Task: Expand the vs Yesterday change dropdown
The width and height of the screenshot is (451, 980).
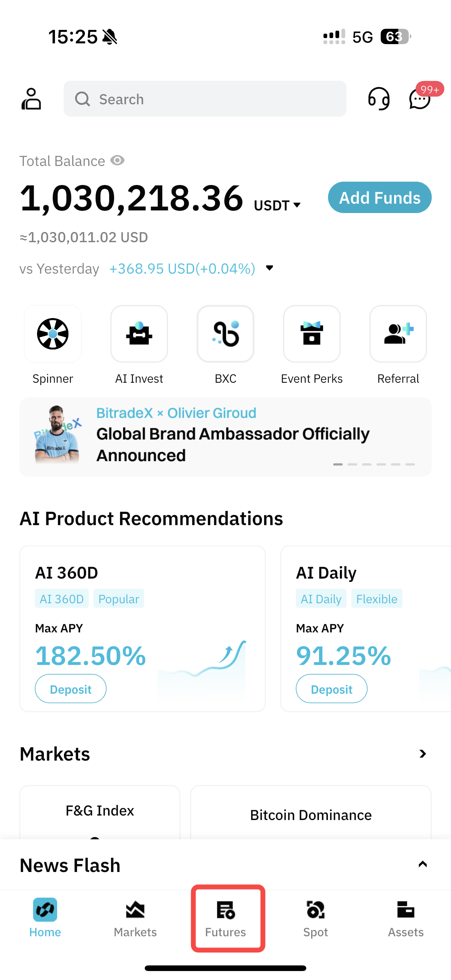Action: (x=270, y=268)
